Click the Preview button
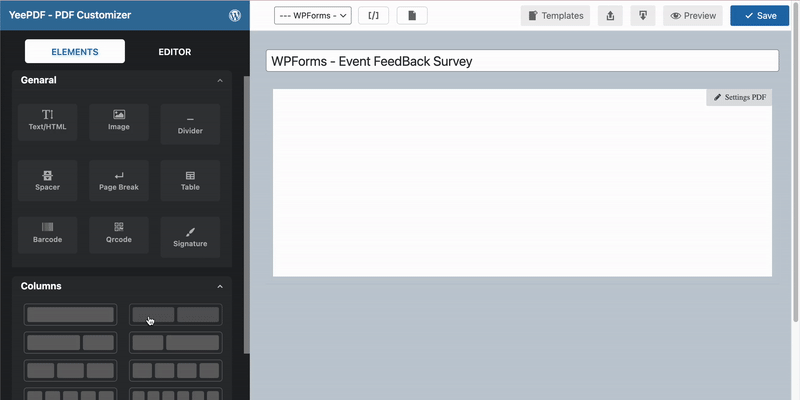Screen dimensions: 800x400 [x=693, y=15]
